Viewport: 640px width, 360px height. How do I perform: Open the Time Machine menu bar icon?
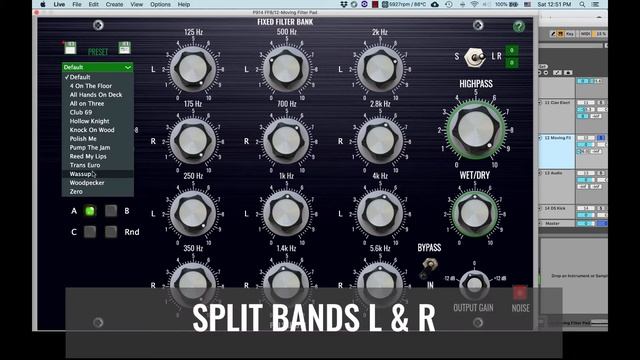click(449, 4)
